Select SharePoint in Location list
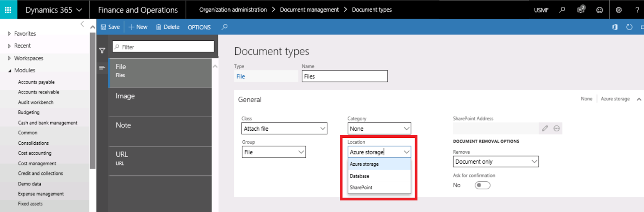 (x=361, y=187)
